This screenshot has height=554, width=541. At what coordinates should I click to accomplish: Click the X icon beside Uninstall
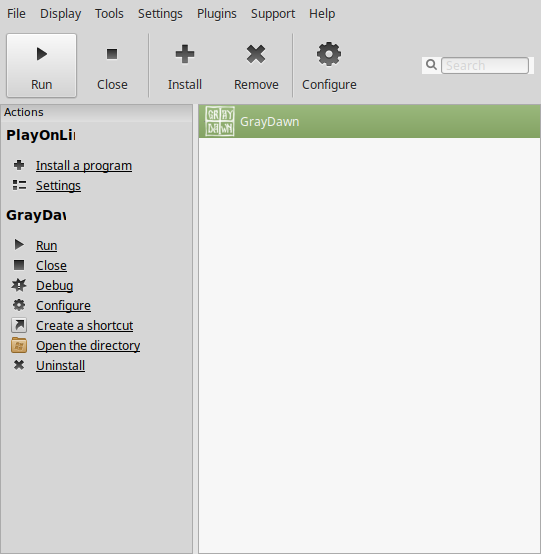pyautogui.click(x=19, y=365)
